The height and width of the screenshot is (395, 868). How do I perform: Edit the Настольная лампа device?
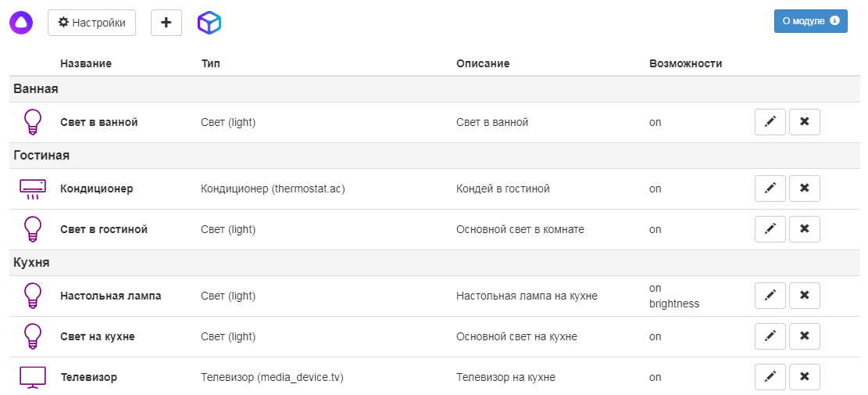(x=770, y=296)
